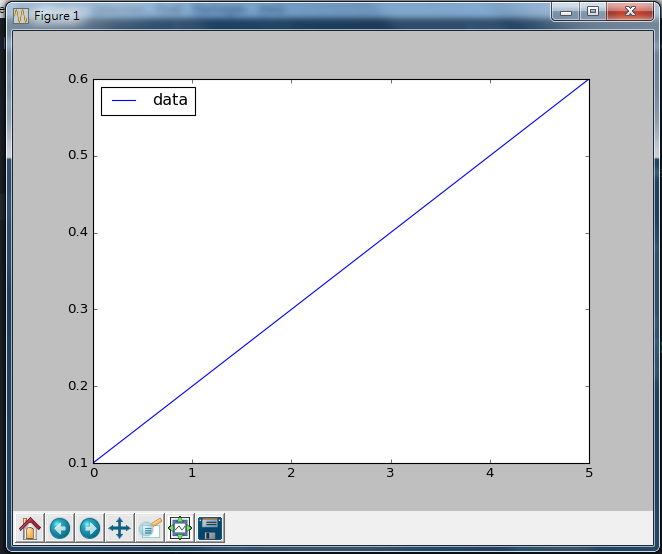The height and width of the screenshot is (554, 662).
Task: Click the y-axis label 0.3
Action: point(78,309)
